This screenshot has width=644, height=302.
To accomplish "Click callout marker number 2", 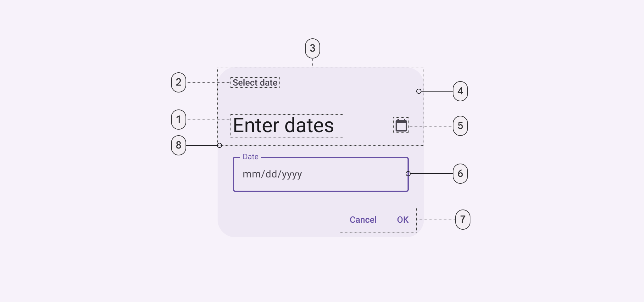I will pyautogui.click(x=179, y=83).
